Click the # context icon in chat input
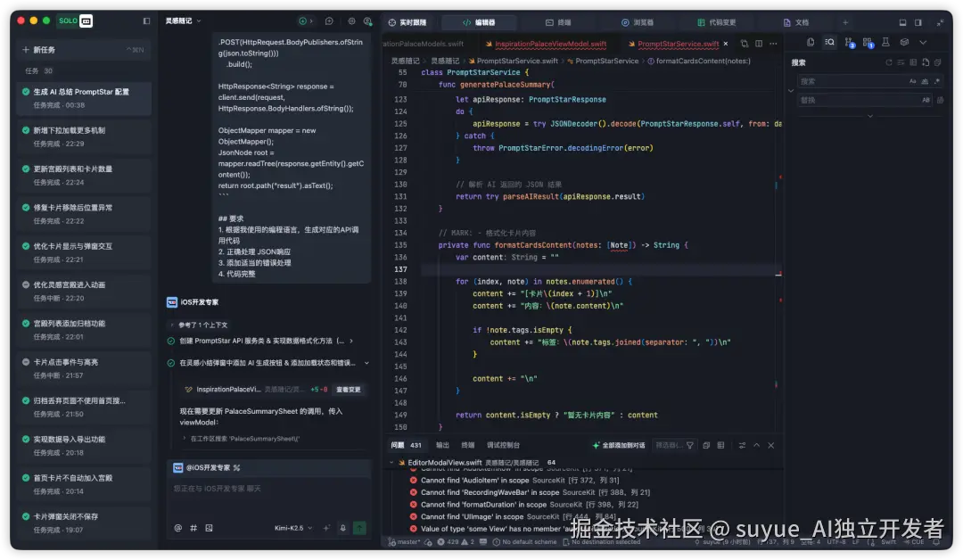The height and width of the screenshot is (560, 963). [x=193, y=528]
